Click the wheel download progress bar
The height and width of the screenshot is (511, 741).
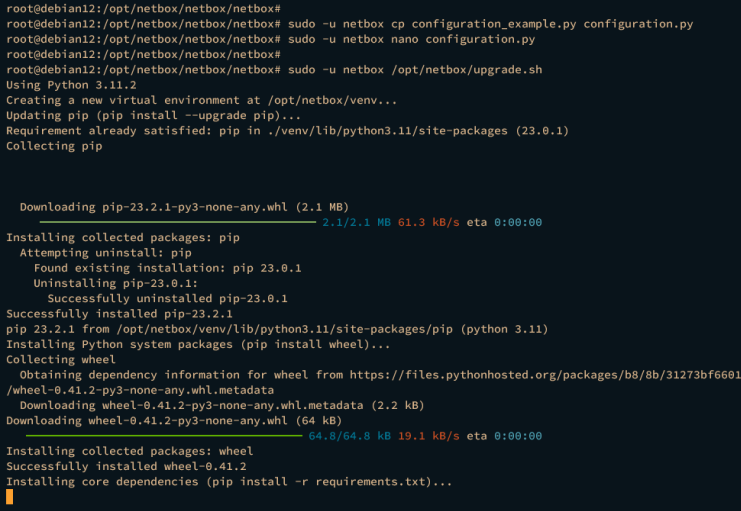pos(163,435)
